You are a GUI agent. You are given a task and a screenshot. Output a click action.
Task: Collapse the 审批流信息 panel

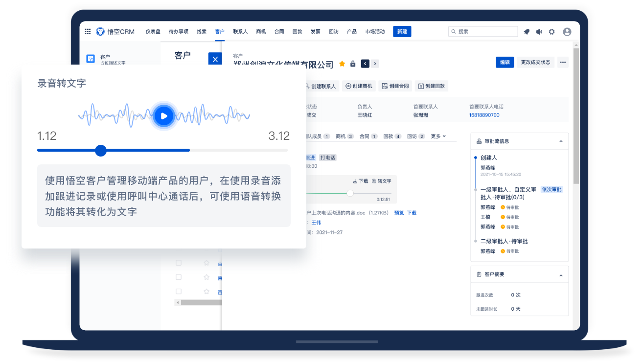tap(561, 141)
